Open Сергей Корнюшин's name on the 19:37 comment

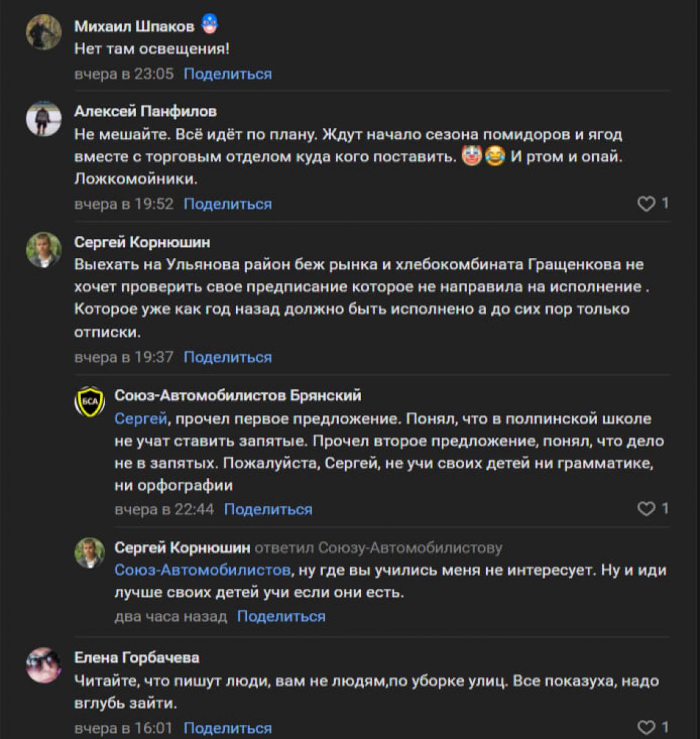(142, 242)
